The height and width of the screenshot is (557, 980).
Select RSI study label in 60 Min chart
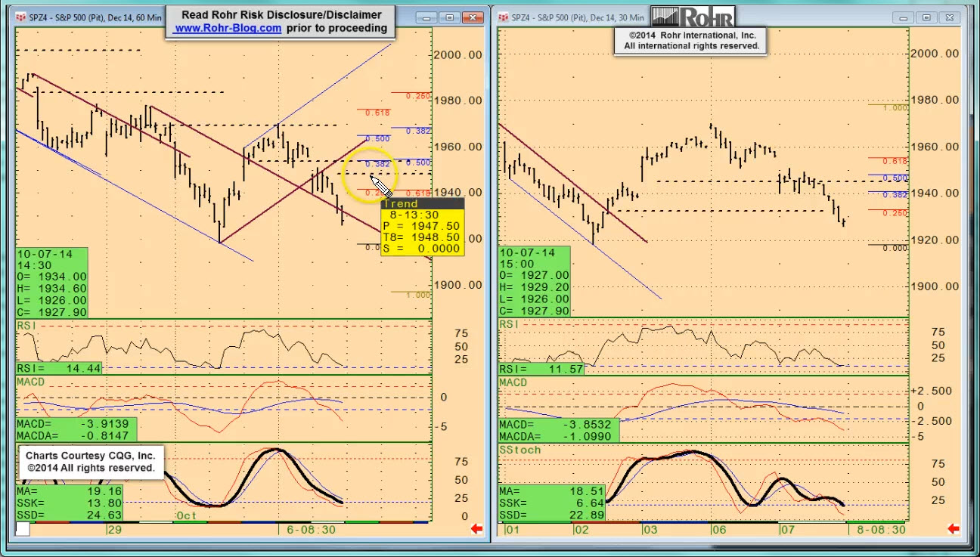[x=27, y=325]
